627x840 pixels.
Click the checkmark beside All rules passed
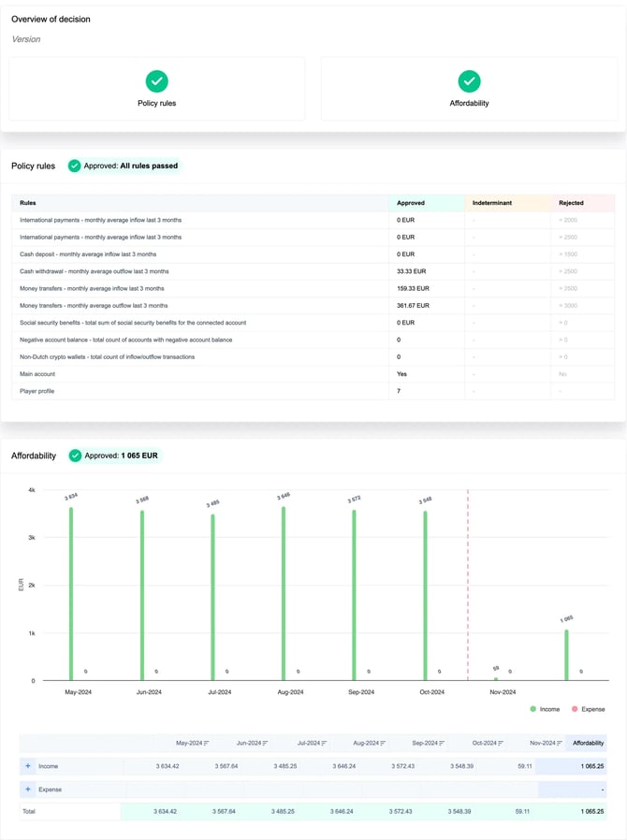[75, 166]
